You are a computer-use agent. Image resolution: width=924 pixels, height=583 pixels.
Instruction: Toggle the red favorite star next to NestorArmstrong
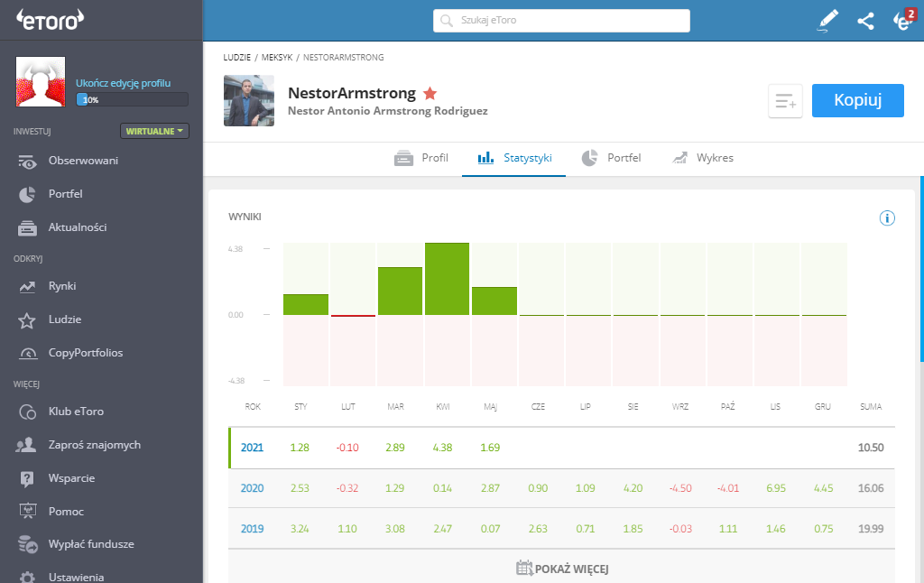pos(430,93)
